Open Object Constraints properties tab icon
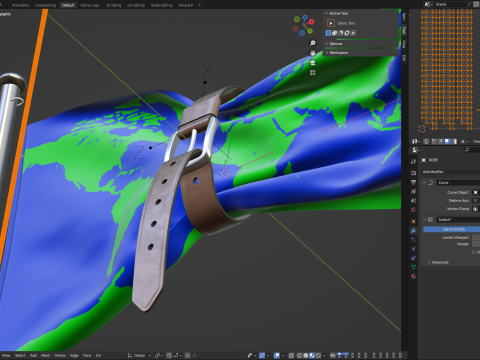Image resolution: width=480 pixels, height=360 pixels. click(413, 258)
